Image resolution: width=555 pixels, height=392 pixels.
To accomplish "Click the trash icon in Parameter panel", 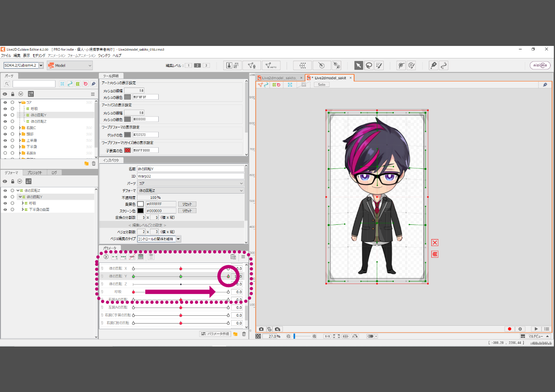I will click(244, 334).
